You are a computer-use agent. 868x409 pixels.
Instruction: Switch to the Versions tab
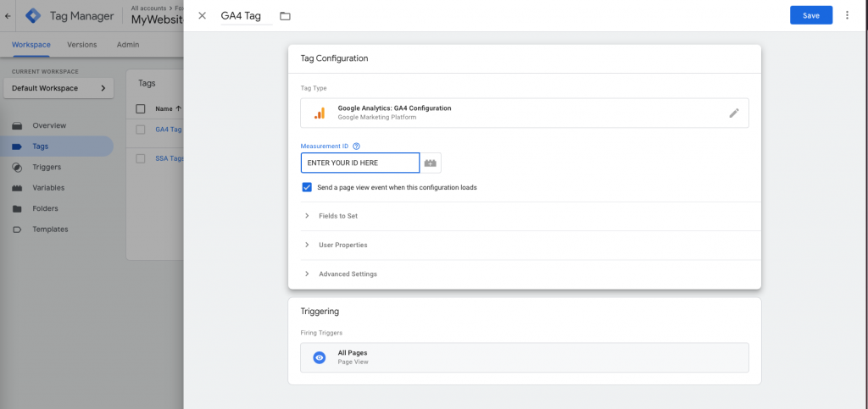click(x=82, y=45)
